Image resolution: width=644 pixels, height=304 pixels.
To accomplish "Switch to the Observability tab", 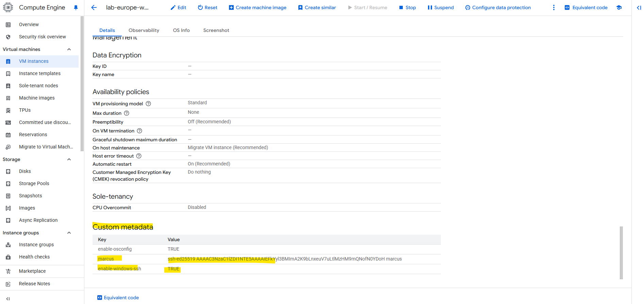I will [144, 30].
